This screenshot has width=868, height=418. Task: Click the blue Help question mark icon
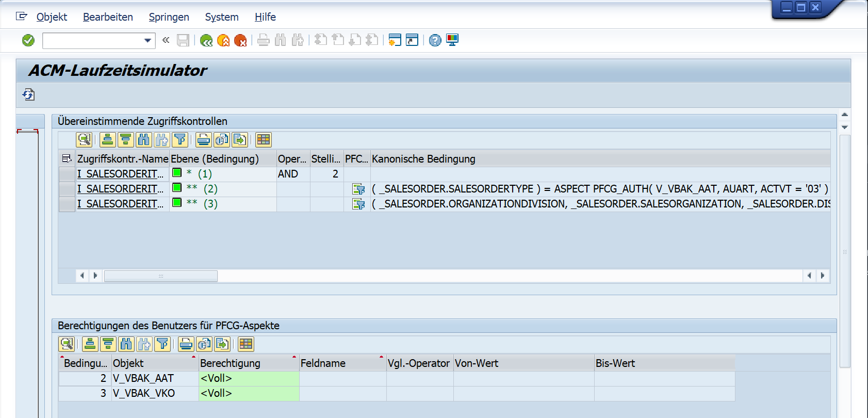point(435,40)
